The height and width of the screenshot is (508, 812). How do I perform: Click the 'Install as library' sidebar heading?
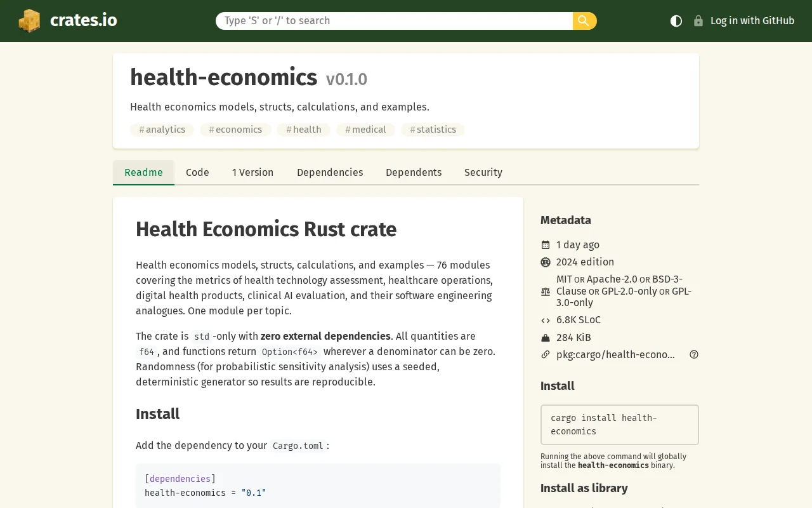point(584,488)
